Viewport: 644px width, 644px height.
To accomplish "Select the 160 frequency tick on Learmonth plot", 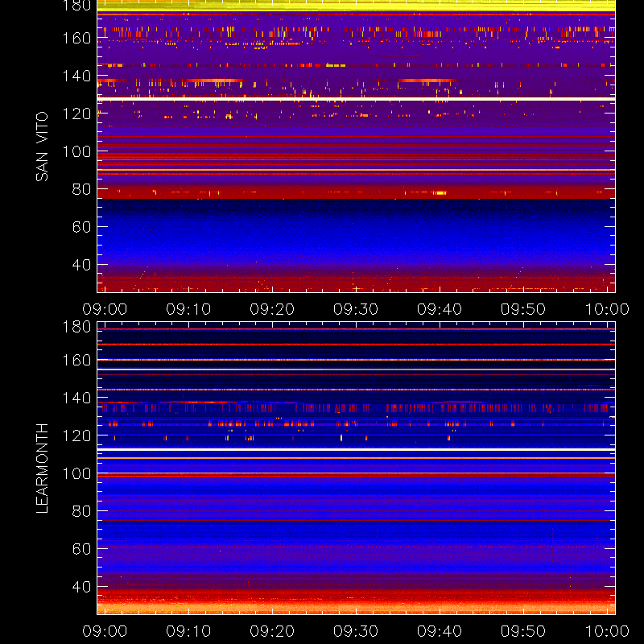I will tap(76, 360).
